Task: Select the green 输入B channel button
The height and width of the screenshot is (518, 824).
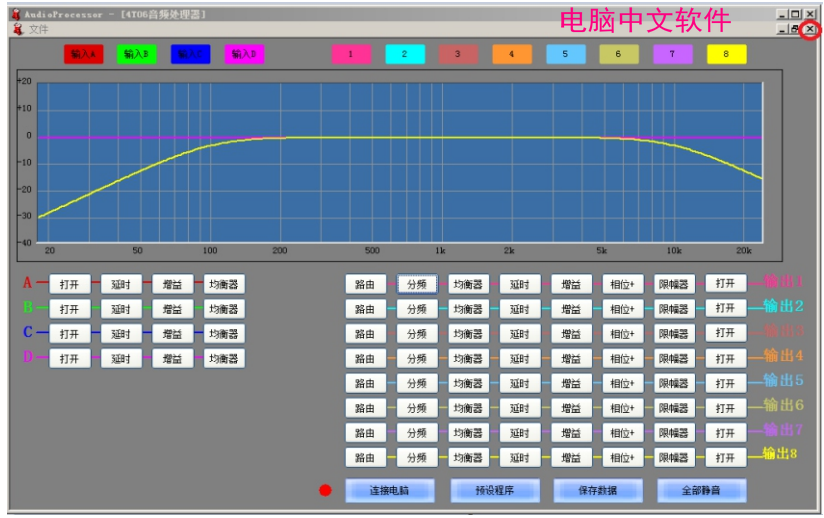Action: click(137, 54)
